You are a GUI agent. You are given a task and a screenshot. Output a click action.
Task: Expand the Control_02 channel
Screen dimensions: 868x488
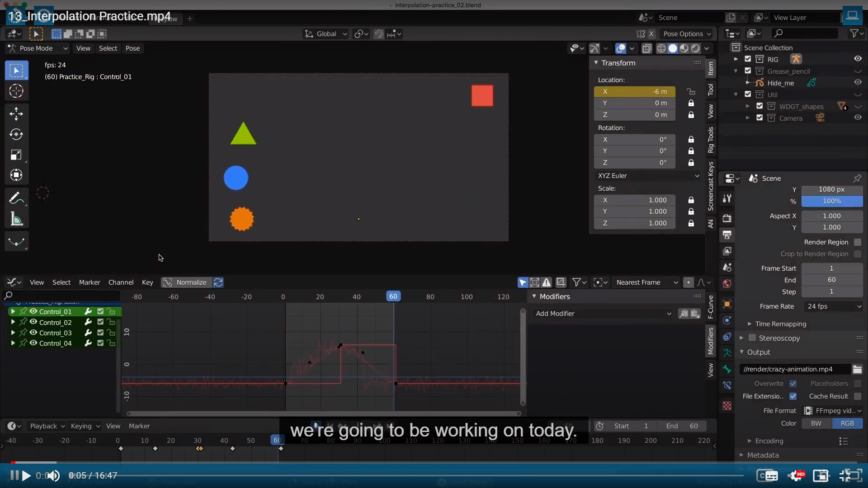[x=13, y=322]
